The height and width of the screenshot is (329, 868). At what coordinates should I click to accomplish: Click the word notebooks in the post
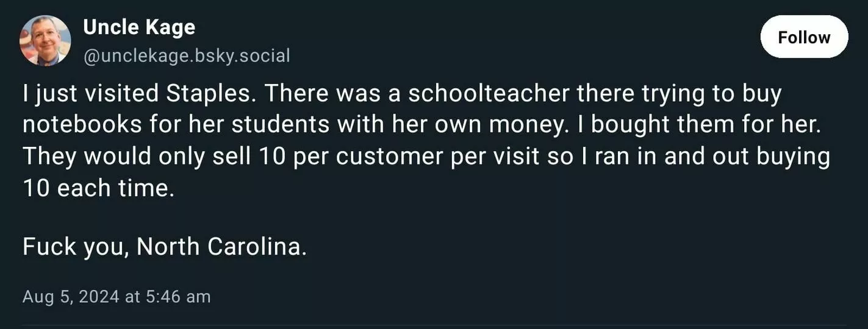81,125
